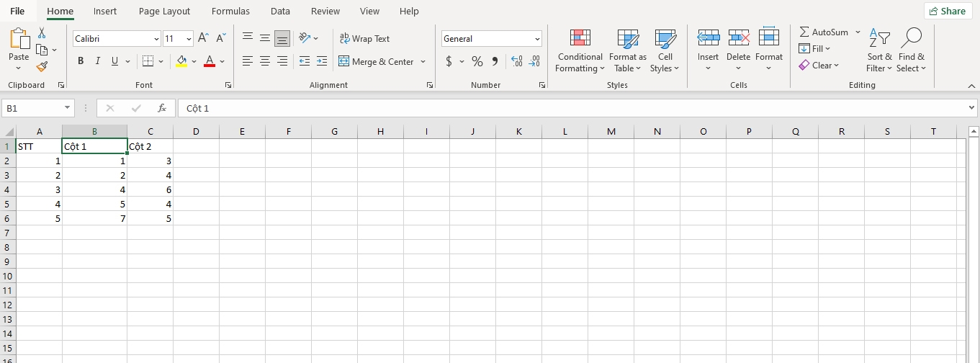Toggle Bold formatting
The width and height of the screenshot is (980, 363).
(x=81, y=61)
